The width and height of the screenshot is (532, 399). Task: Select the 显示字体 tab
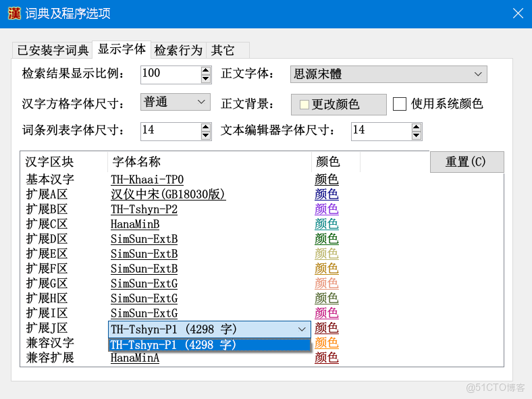122,49
